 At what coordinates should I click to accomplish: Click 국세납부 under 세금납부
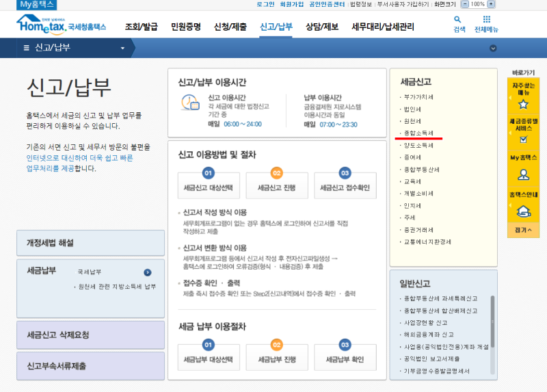coord(90,272)
